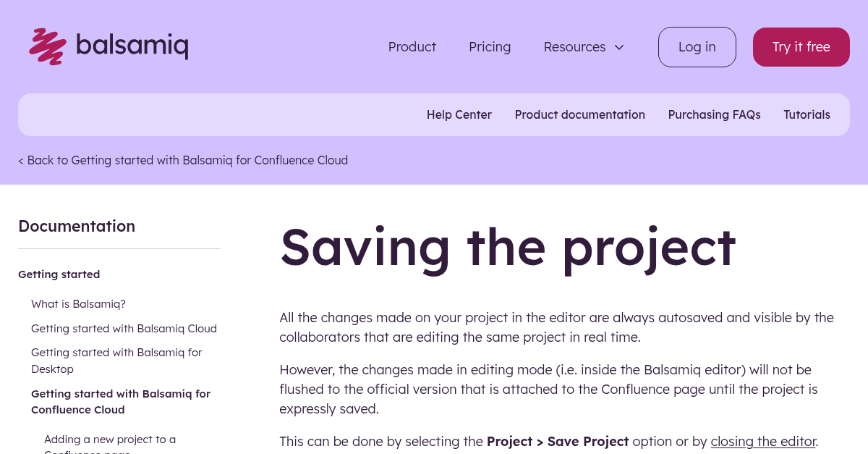Screen dimensions: 868x454
Task: Switch to the Help Center tab
Action: 459,114
